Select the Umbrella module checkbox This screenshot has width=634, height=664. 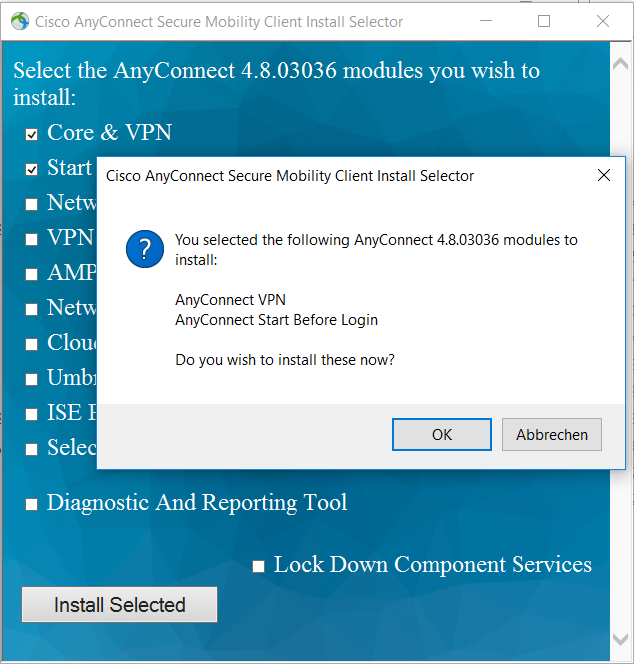[32, 379]
